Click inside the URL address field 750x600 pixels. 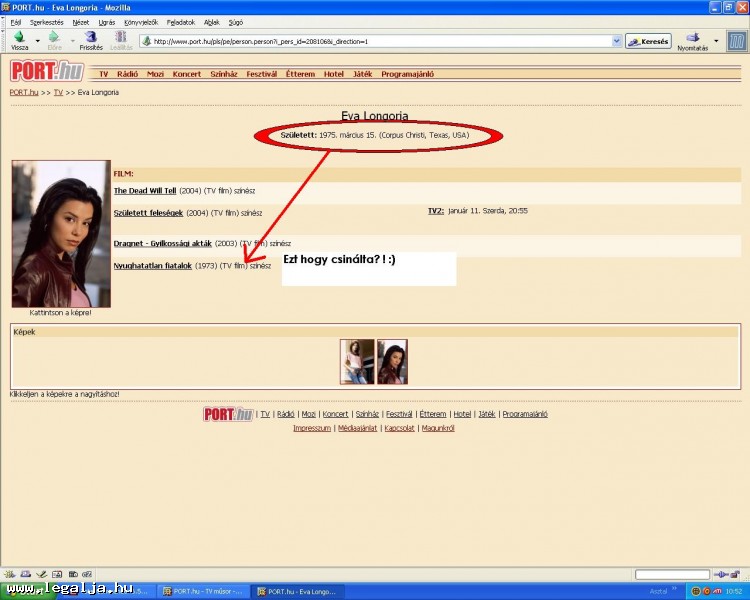point(380,41)
